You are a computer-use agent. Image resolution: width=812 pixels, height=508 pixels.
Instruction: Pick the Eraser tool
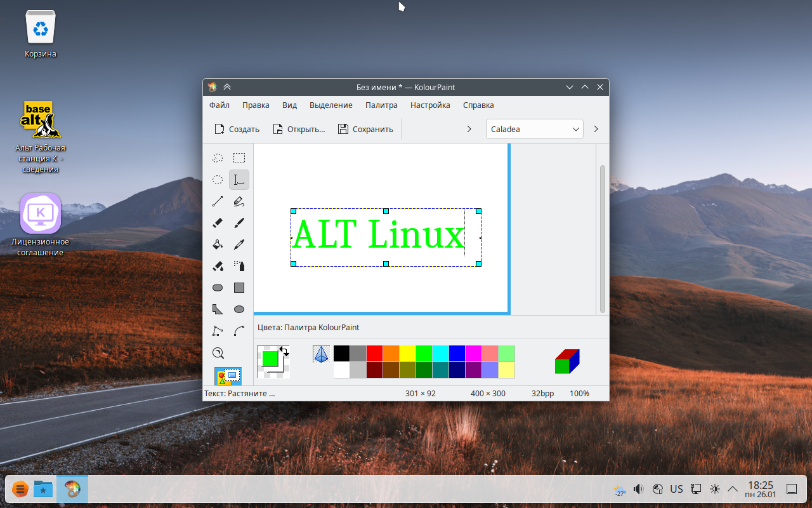click(218, 223)
